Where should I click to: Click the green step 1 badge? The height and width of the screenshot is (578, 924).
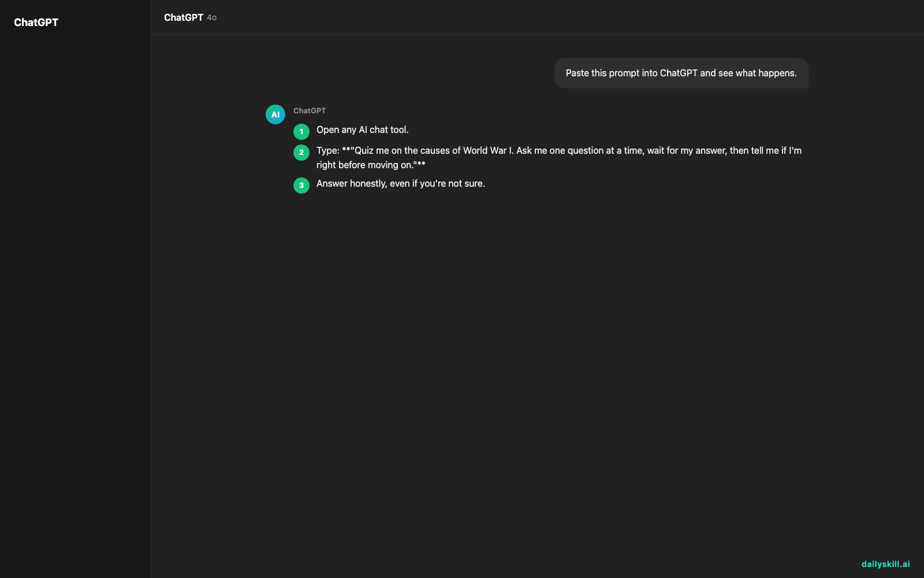click(301, 132)
